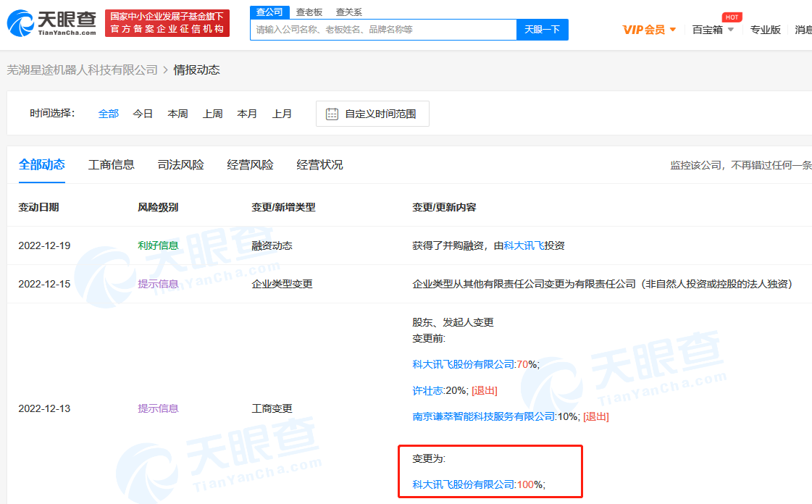Image resolution: width=812 pixels, height=504 pixels.
Task: Open the 经营状况 tab
Action: [x=319, y=164]
